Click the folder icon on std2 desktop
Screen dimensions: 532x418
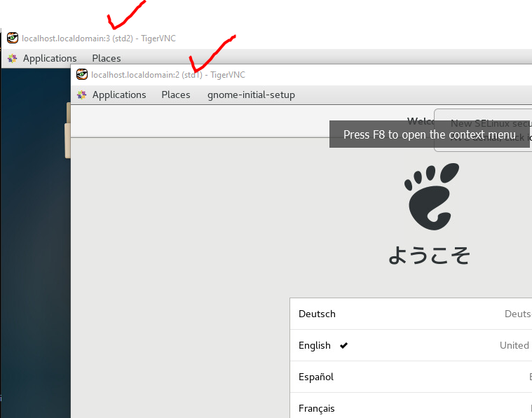[68, 130]
